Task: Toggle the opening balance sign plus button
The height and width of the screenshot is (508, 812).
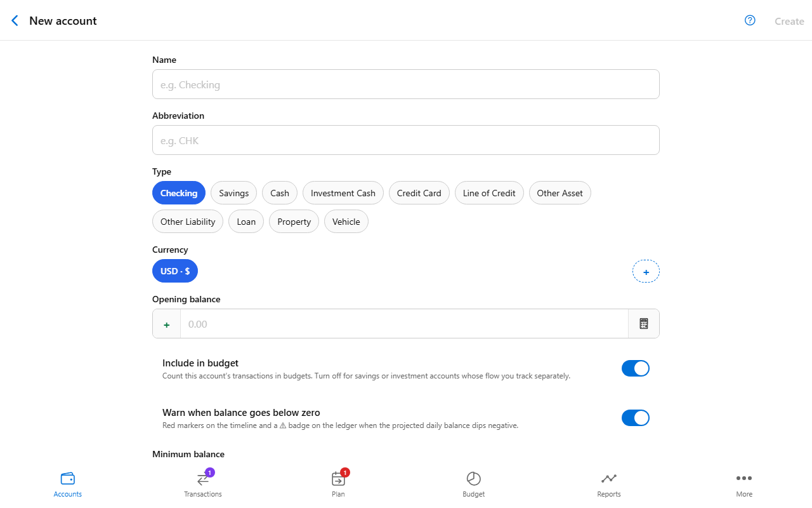Action: click(167, 324)
